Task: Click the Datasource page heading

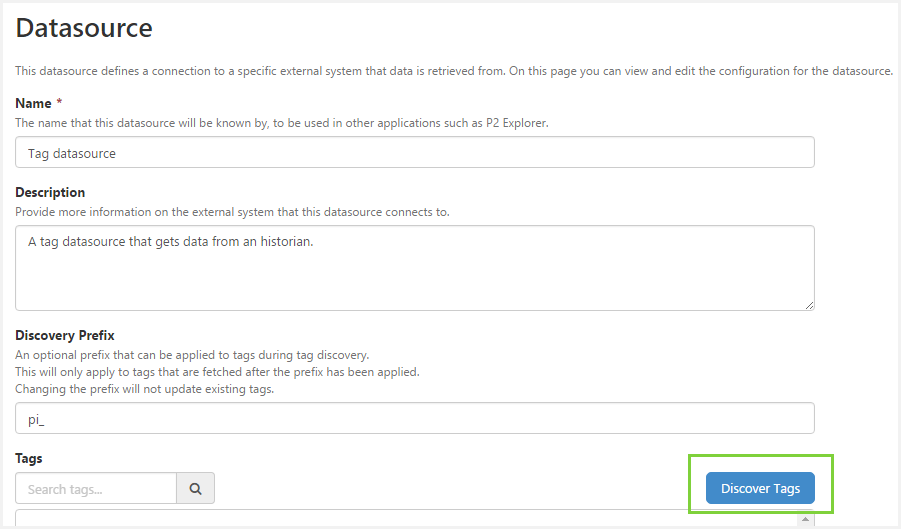Action: coord(84,28)
